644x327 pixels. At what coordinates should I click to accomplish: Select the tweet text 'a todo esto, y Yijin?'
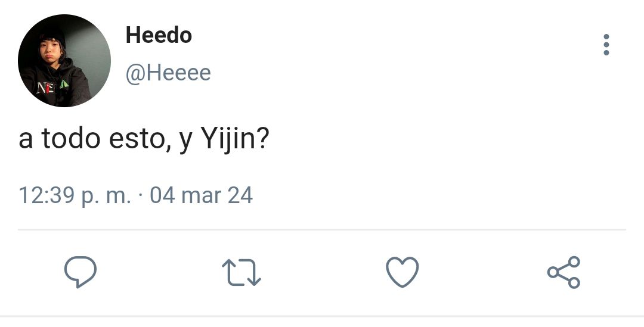pos(144,139)
